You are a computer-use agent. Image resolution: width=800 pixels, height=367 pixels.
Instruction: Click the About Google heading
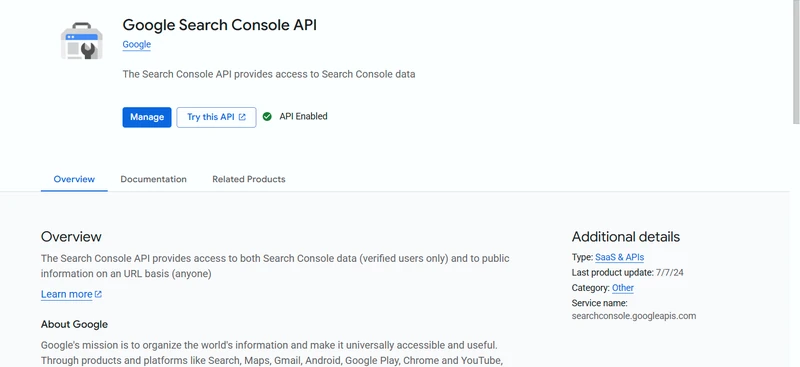[x=74, y=325]
